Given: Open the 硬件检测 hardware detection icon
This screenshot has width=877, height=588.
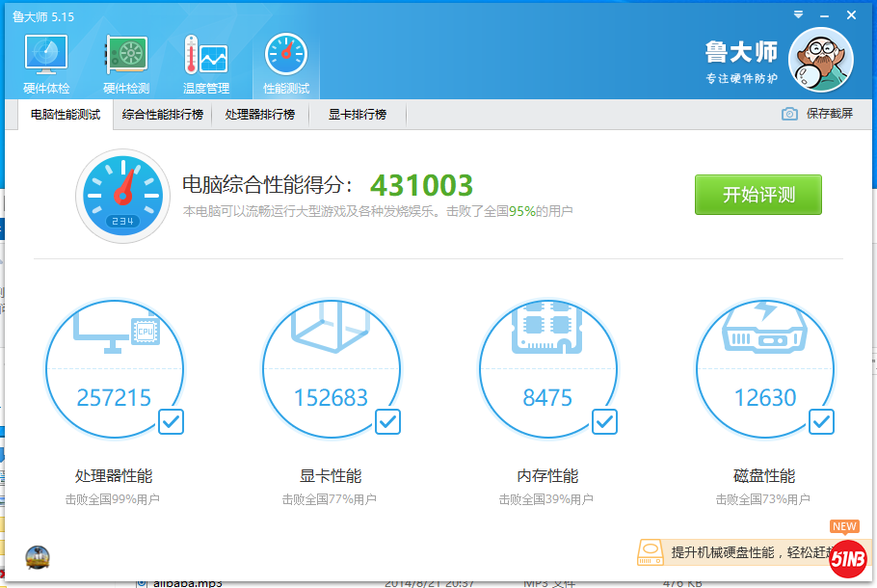Looking at the screenshot, I should tap(126, 65).
